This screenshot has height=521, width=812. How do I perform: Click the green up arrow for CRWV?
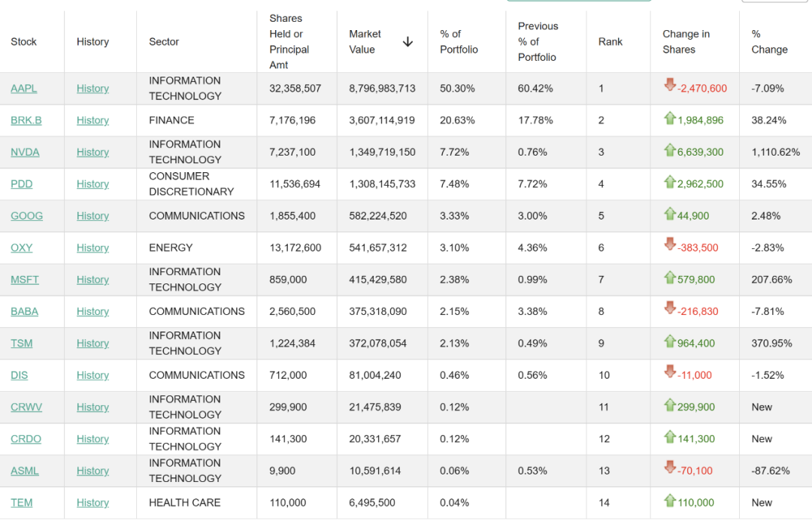670,405
